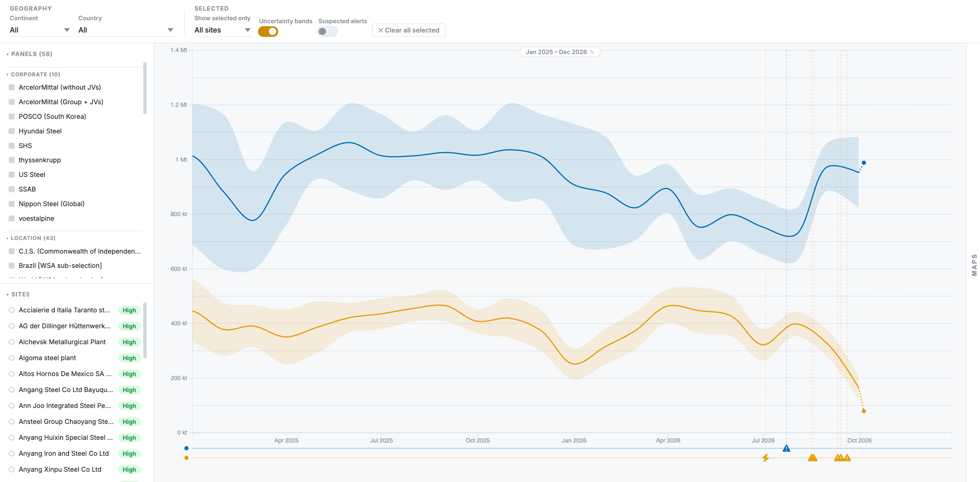Check the voestalpine panel checkbox
Image resolution: width=980 pixels, height=482 pixels.
(x=12, y=218)
